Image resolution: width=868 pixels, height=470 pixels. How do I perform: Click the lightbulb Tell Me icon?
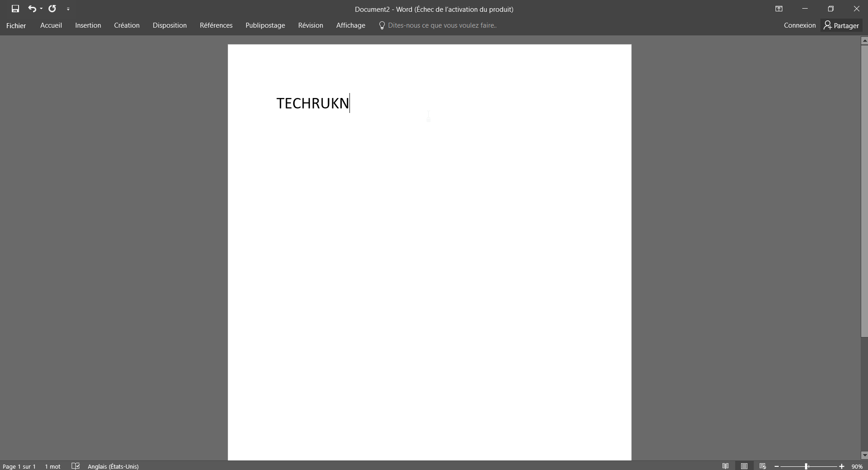click(382, 25)
